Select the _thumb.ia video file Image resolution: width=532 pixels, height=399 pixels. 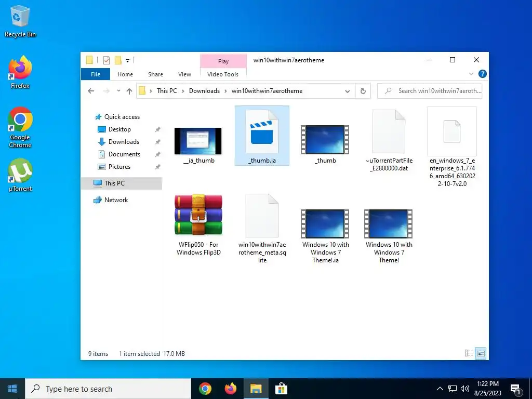click(x=262, y=136)
